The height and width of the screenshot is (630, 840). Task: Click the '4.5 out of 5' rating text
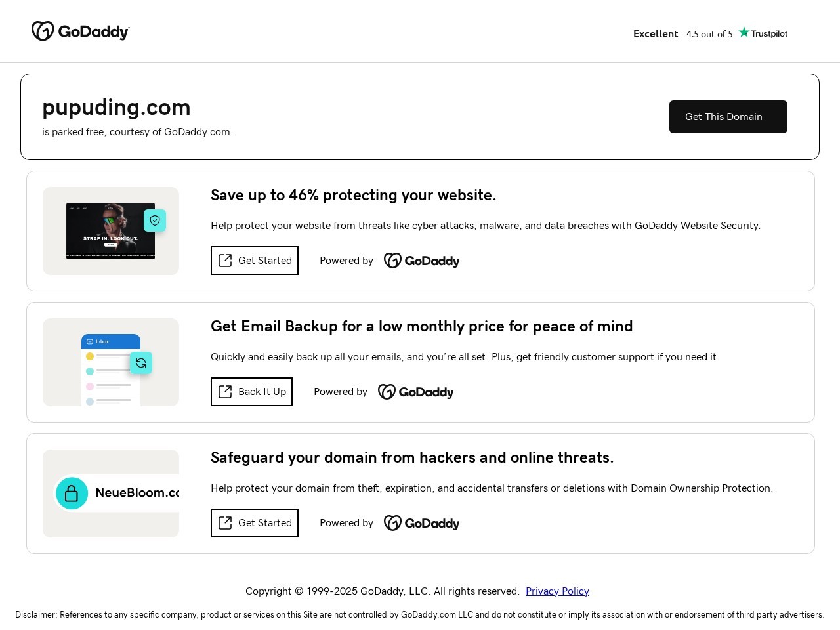[x=709, y=34]
